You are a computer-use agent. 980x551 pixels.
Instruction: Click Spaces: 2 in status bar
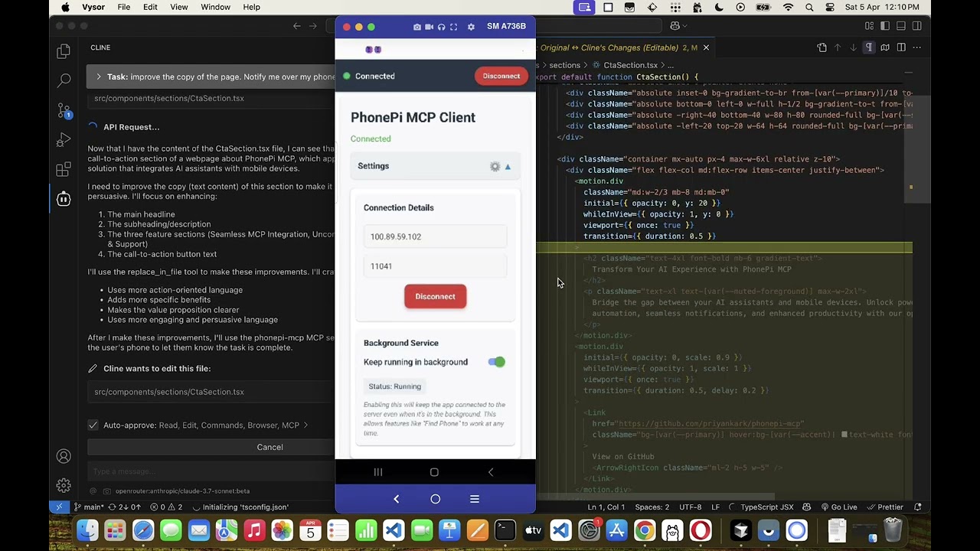click(652, 507)
